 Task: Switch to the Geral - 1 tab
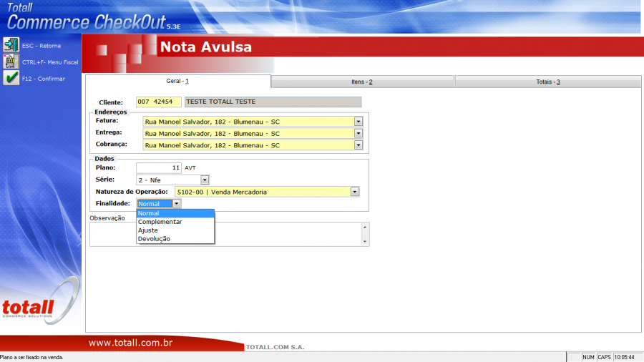[177, 82]
